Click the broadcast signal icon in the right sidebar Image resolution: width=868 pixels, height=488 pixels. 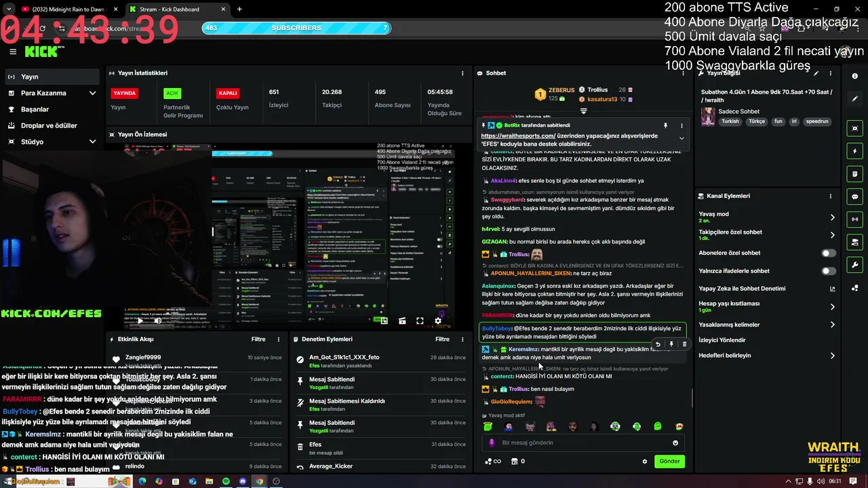coord(855,220)
